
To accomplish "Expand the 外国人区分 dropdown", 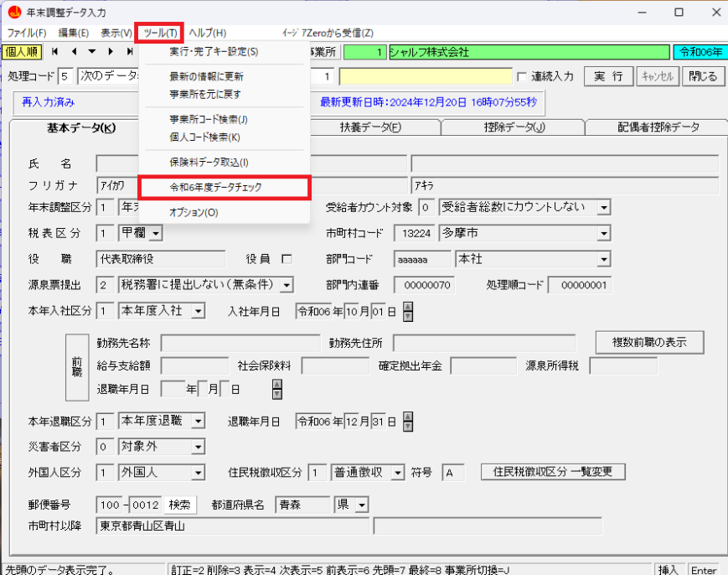I will pos(198,473).
